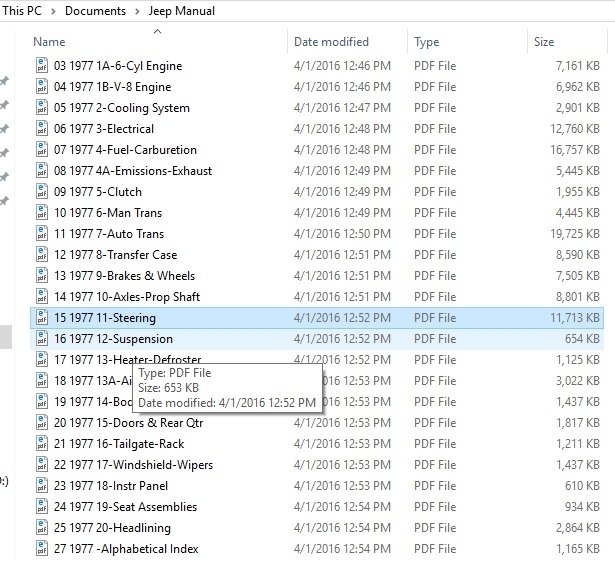The image size is (615, 562).
Task: Click PDF icon of 21 1977 16-Tailgate-Rack
Action: click(x=42, y=443)
